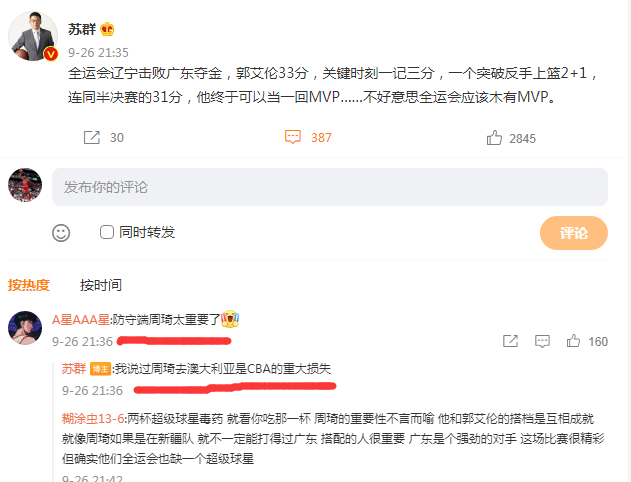631x482 pixels.
Task: Like the main post with 2845 likes
Action: tap(494, 138)
